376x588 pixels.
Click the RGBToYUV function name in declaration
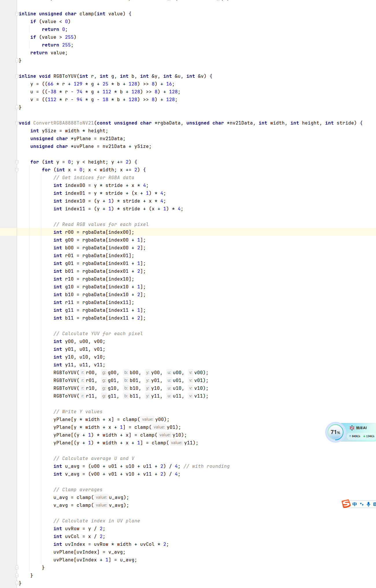pyautogui.click(x=65, y=76)
